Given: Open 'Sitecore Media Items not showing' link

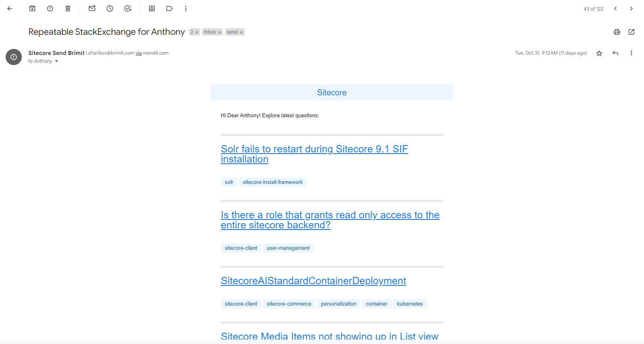Looking at the screenshot, I should point(329,336).
